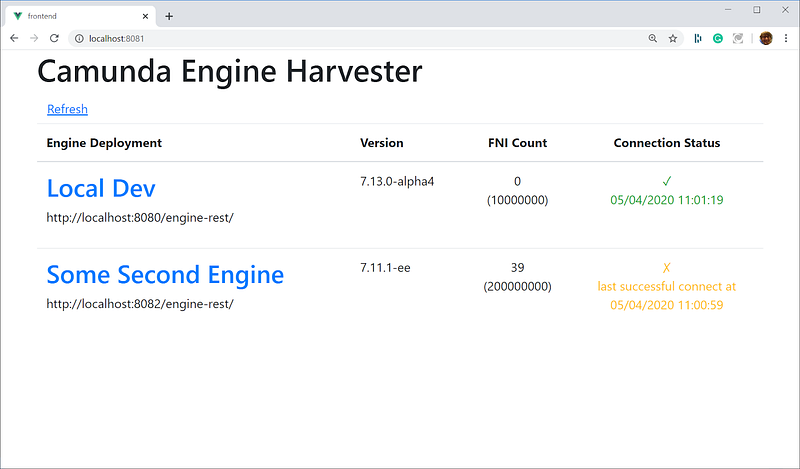Click the Refresh link
This screenshot has height=469, width=800.
pos(67,109)
